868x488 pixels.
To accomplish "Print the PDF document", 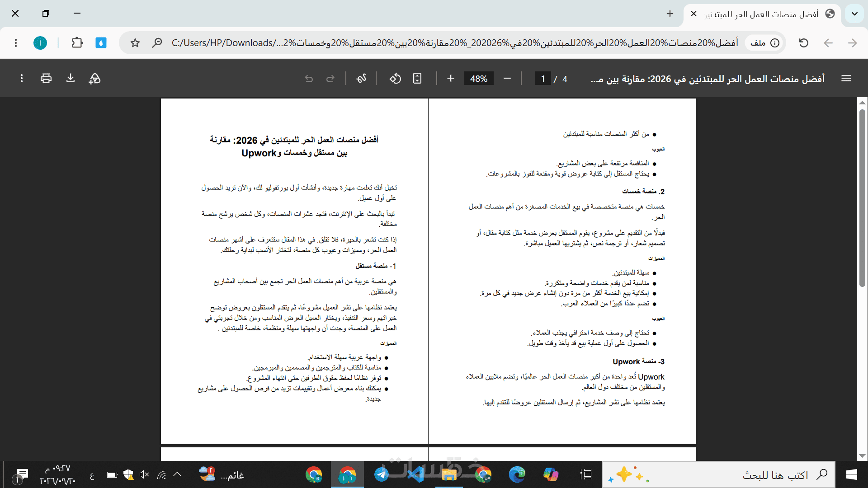I will point(46,78).
